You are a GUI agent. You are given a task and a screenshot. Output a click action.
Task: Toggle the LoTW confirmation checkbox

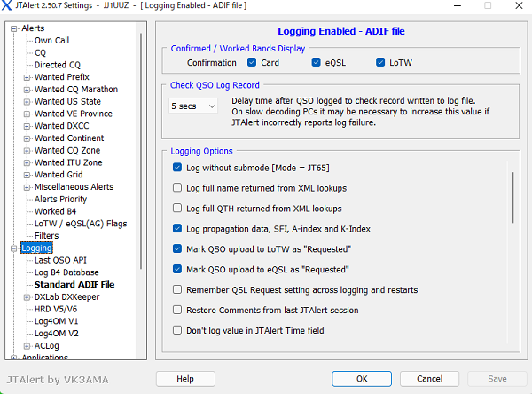point(381,63)
